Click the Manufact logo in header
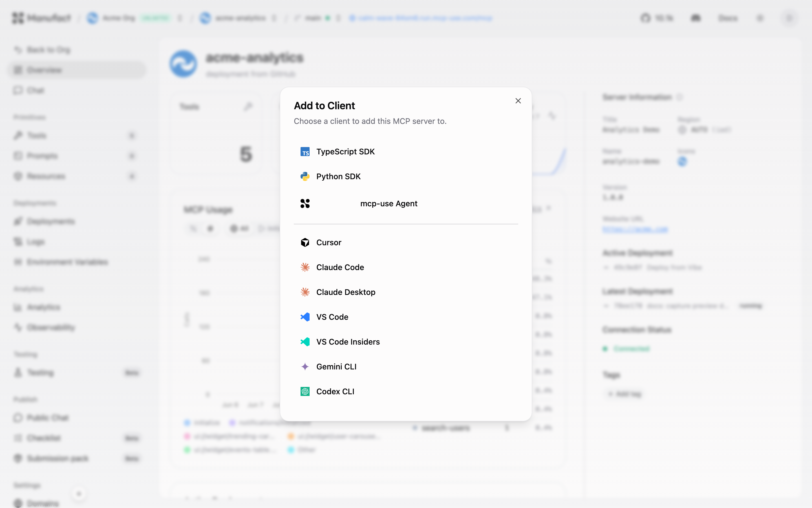The width and height of the screenshot is (812, 508). 41,18
